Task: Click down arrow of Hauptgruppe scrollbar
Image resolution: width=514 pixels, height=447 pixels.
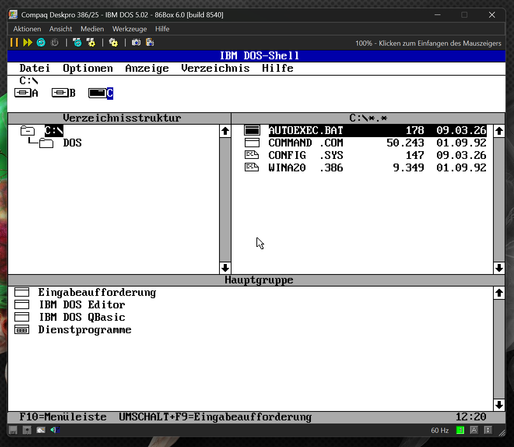Action: (x=499, y=405)
